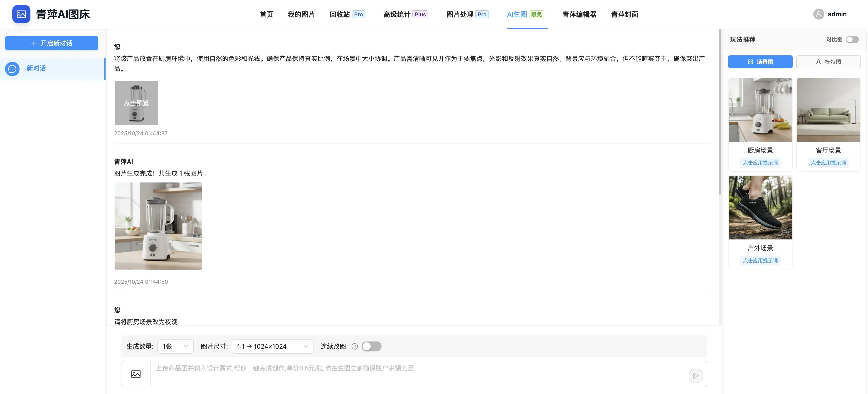Switch to the 图片处理 tab
Image resolution: width=868 pixels, height=394 pixels.
pyautogui.click(x=460, y=15)
